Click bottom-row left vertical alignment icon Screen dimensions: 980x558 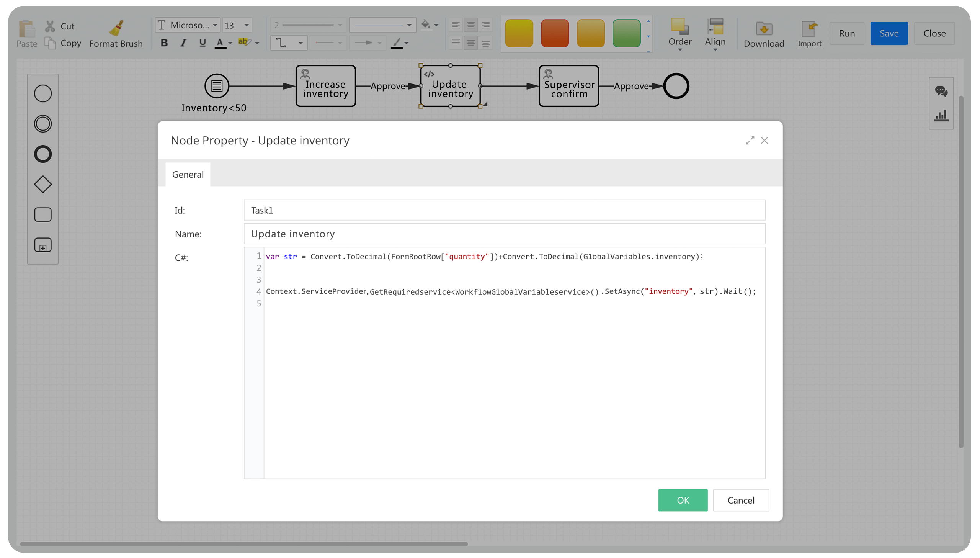click(455, 43)
